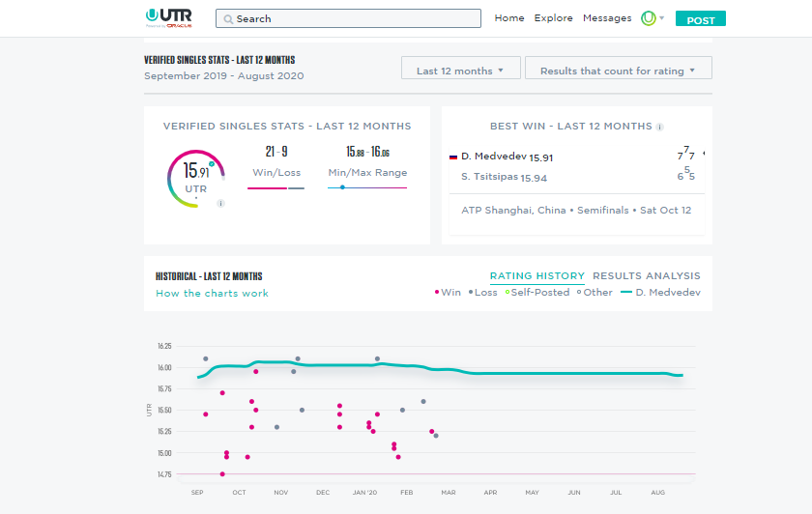The image size is (812, 514).
Task: Click the 15.91 UTR rating gauge
Action: 196,179
